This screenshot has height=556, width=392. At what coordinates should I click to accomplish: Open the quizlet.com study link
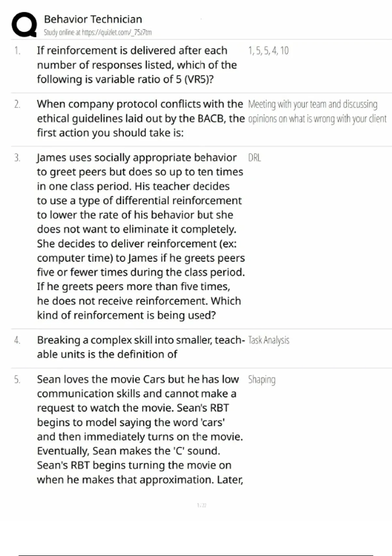pos(98,32)
